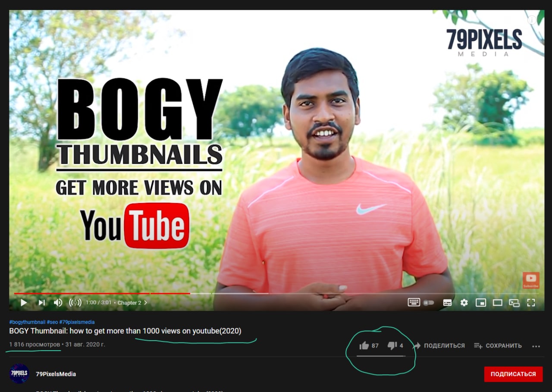
Task: Enter fullscreen mode
Action: pos(531,303)
